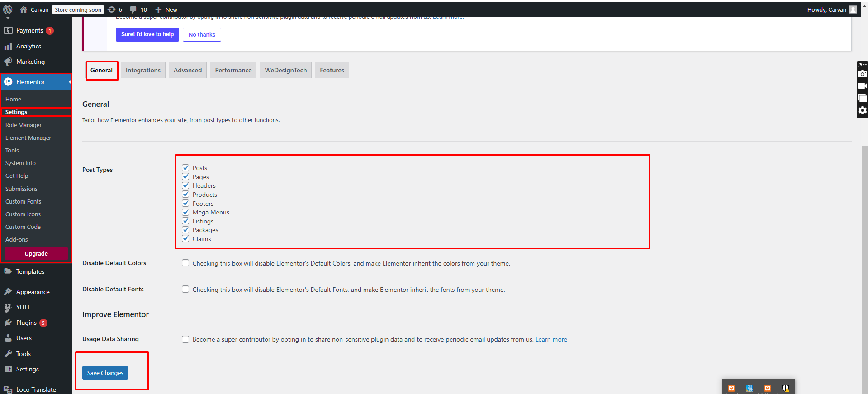Uncheck the Listings post type
Image resolution: width=868 pixels, height=394 pixels.
pos(185,221)
